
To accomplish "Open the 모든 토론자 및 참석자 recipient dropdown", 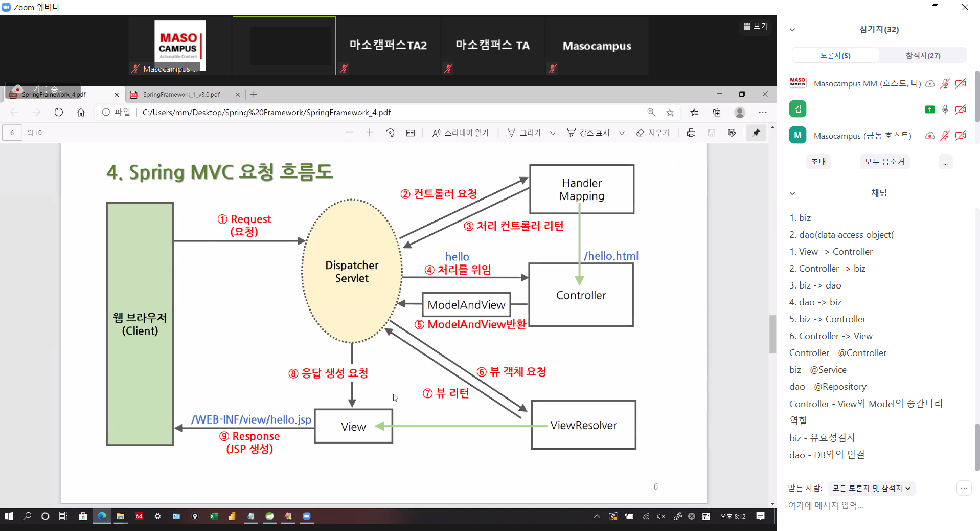I will pyautogui.click(x=871, y=489).
